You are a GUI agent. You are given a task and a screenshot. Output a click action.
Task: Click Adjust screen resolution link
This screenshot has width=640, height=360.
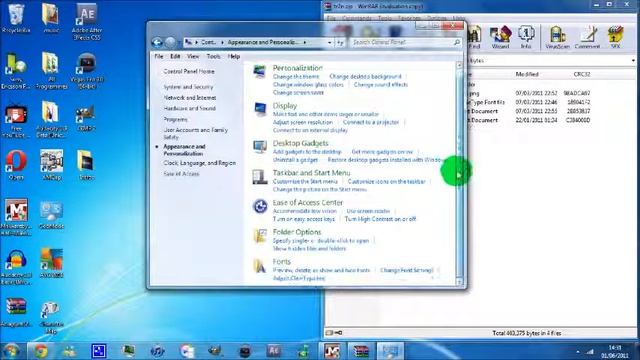click(x=303, y=122)
